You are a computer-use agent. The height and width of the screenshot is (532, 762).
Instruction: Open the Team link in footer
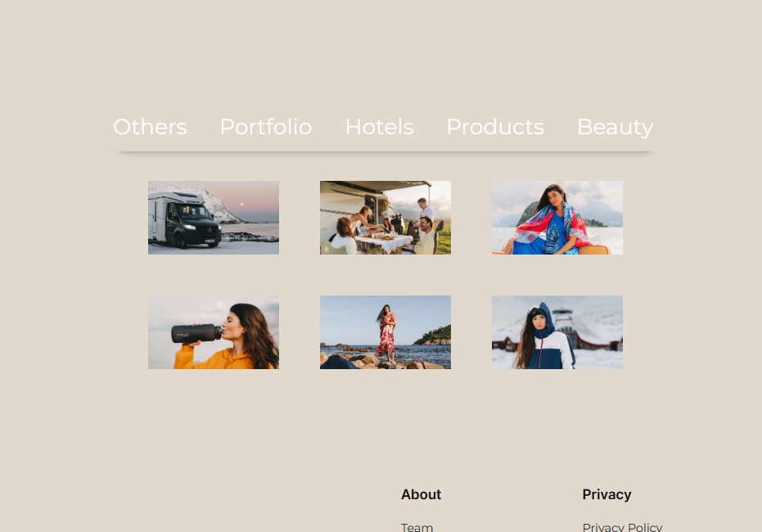point(417,527)
